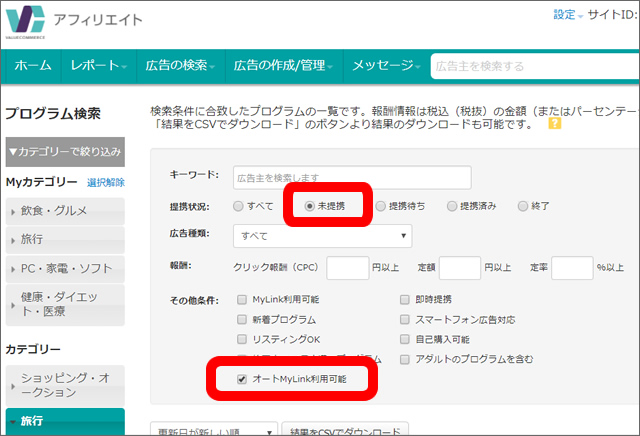Click the キーワード search input field

point(322,177)
